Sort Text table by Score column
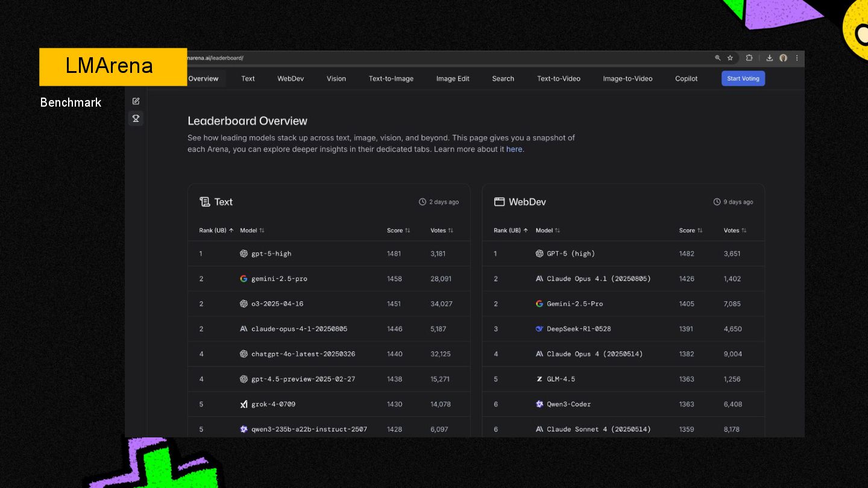Screen dimensions: 868x488 (x=398, y=230)
